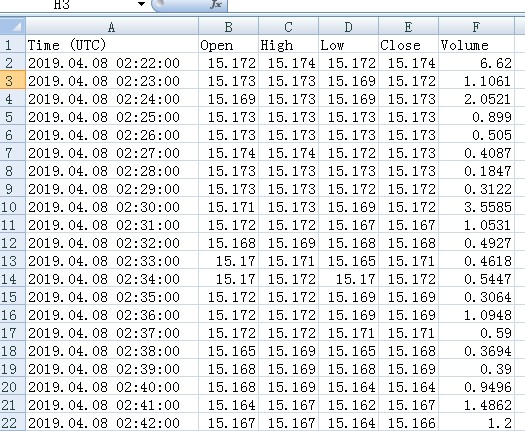Select column B header

coord(228,26)
